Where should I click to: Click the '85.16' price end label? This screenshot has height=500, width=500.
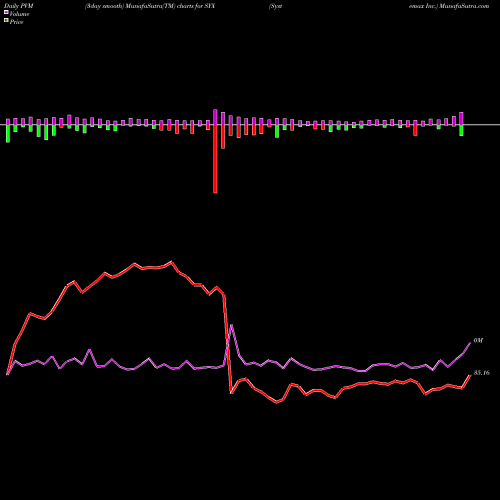click(482, 373)
